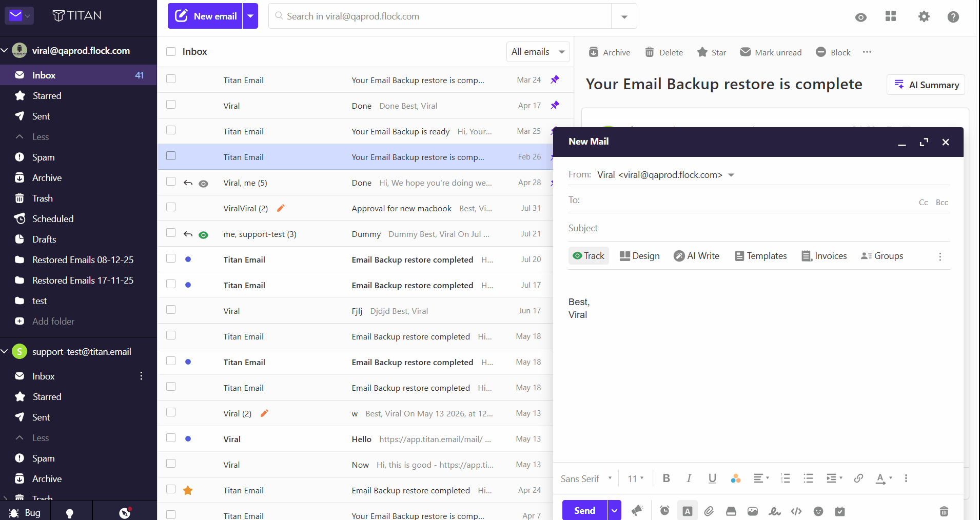Open the drive storage attachment icon

click(731, 511)
